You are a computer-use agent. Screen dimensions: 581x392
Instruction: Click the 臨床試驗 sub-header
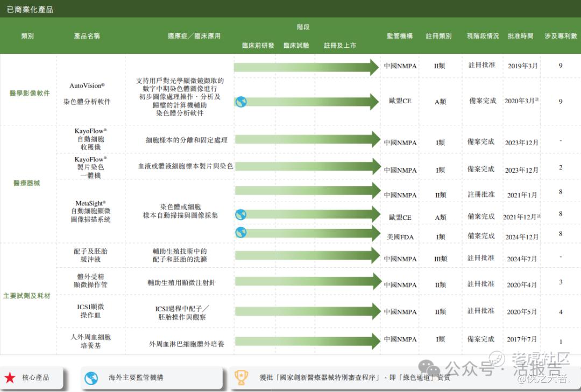tap(296, 46)
